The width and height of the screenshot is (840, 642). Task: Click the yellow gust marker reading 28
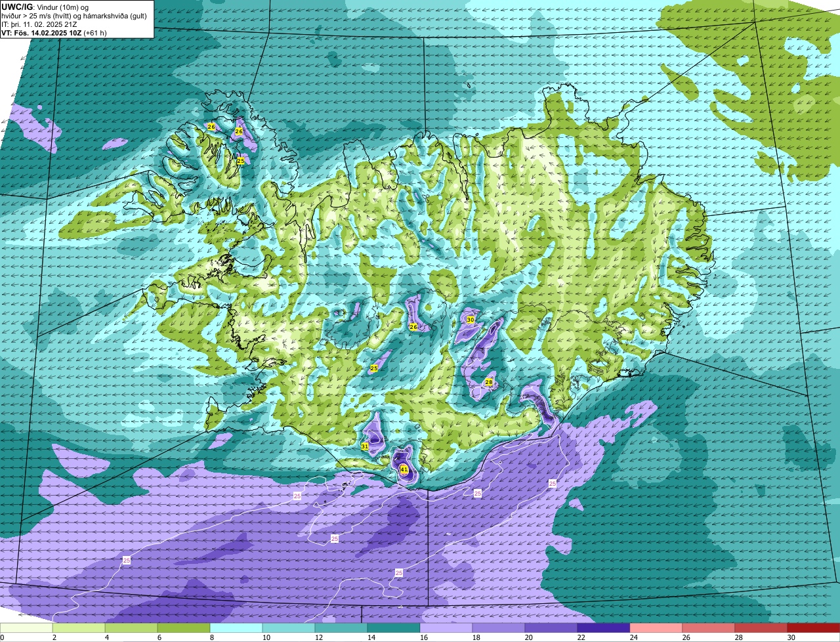[489, 382]
